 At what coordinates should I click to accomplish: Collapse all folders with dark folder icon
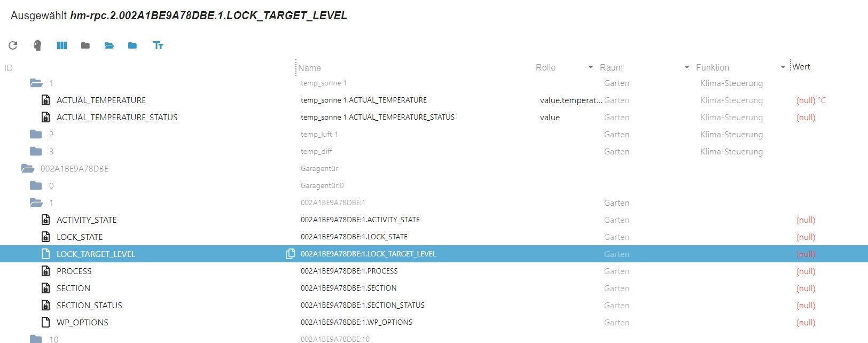click(85, 45)
